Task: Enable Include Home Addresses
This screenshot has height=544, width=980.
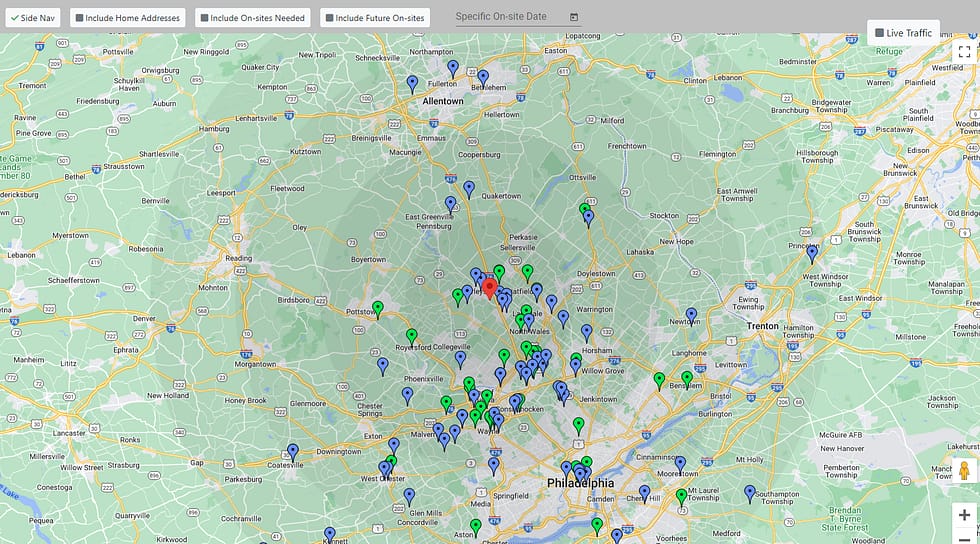Action: [x=127, y=18]
